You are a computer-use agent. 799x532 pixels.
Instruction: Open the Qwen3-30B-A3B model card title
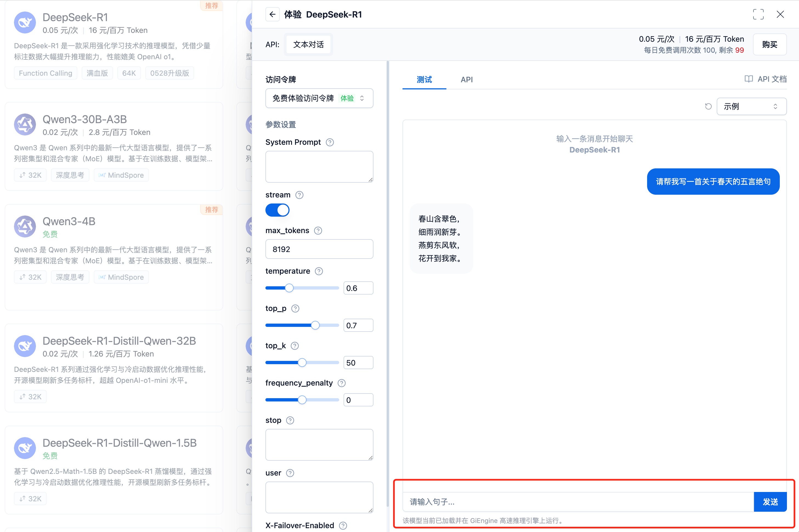[84, 120]
